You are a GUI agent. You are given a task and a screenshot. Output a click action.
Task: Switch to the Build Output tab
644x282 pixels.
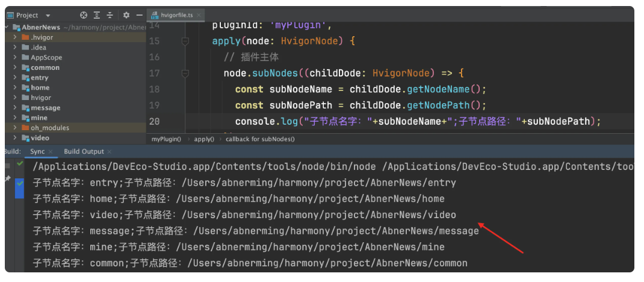tap(84, 152)
